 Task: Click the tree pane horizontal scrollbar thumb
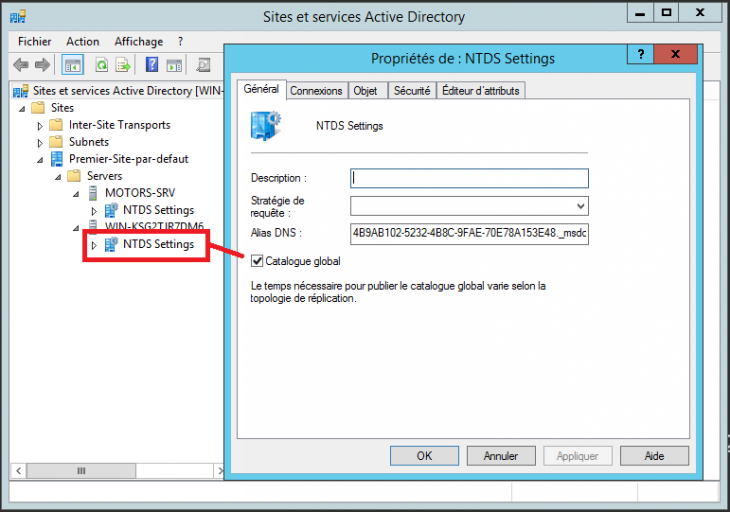click(x=81, y=471)
